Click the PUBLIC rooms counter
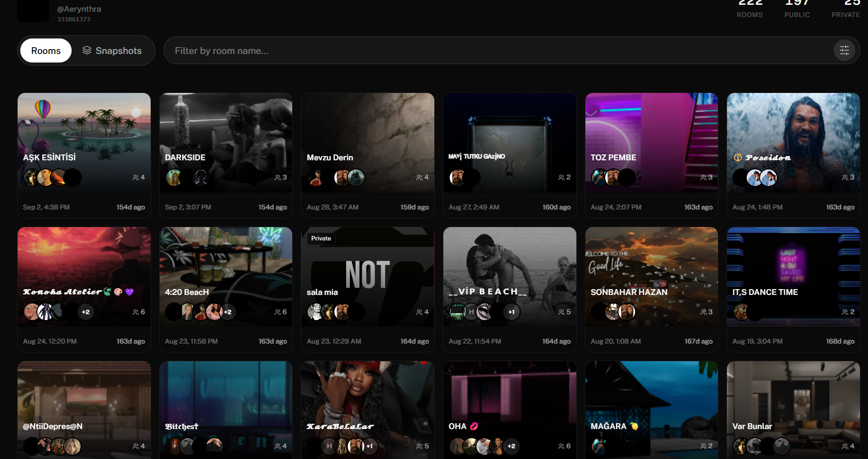868x459 pixels. (x=797, y=10)
